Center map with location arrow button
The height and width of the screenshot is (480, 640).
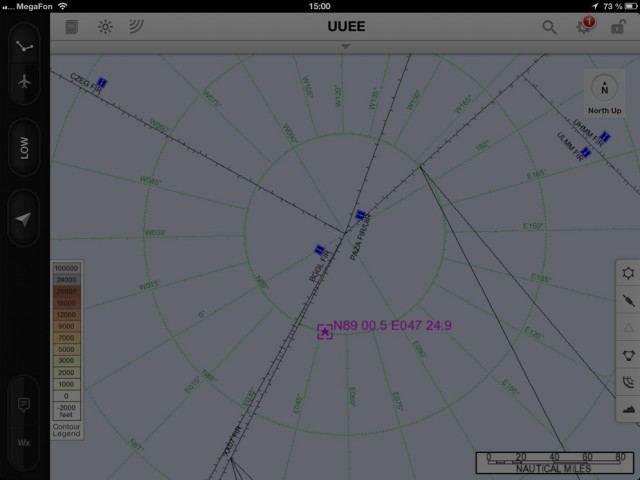(24, 219)
